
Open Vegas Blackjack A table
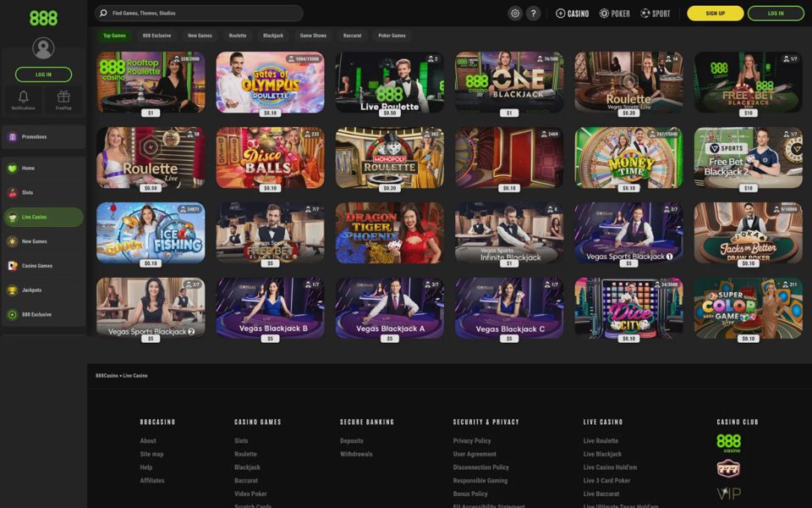click(x=389, y=308)
